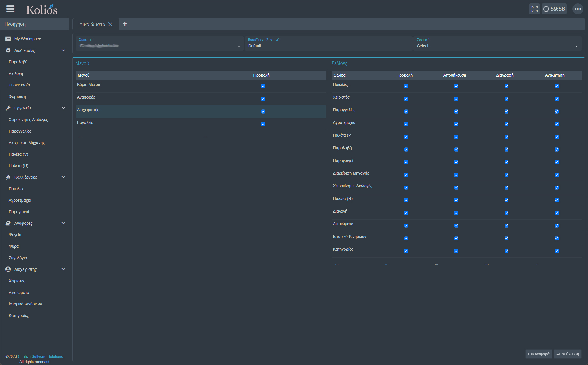The width and height of the screenshot is (588, 365).
Task: Select the Διαχειριστής row in Μενού table
Action: (201, 111)
